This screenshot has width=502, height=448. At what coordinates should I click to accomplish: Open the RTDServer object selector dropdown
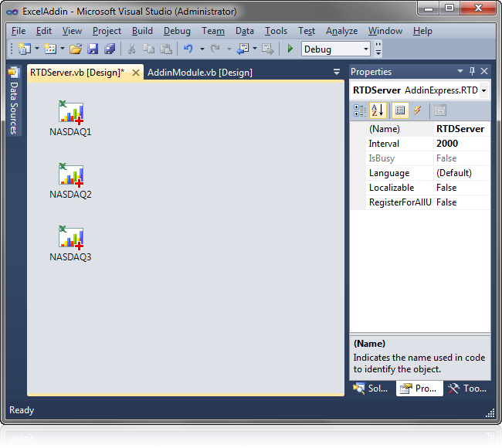(483, 90)
